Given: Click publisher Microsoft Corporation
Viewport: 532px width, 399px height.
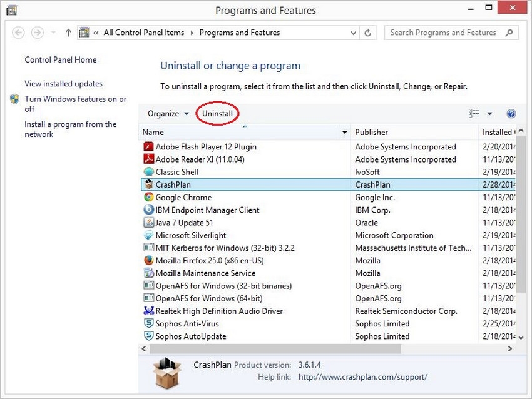Looking at the screenshot, I should coord(394,235).
